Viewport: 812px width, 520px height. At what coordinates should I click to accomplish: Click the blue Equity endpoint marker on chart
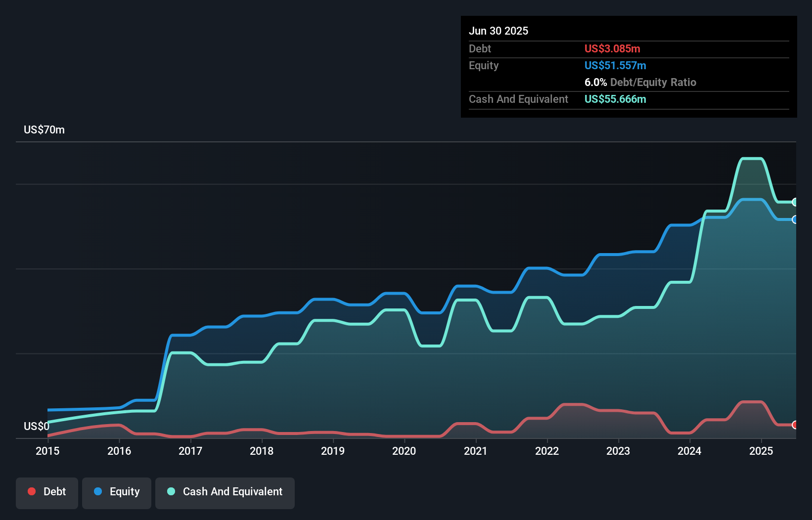point(795,219)
